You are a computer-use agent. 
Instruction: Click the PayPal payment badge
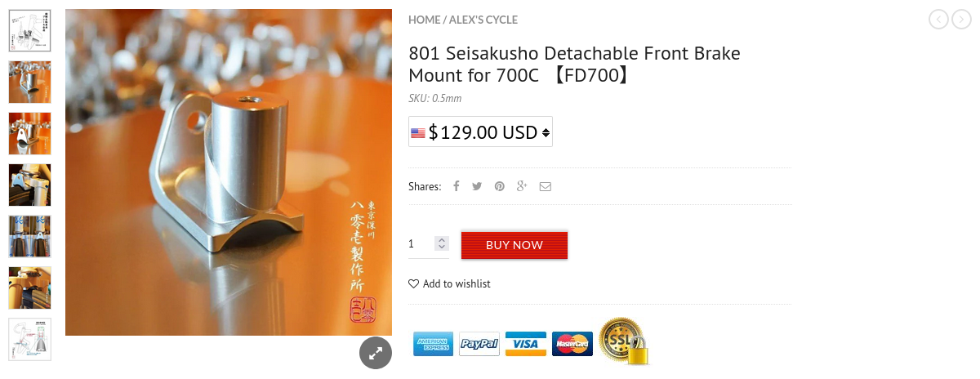coord(479,345)
